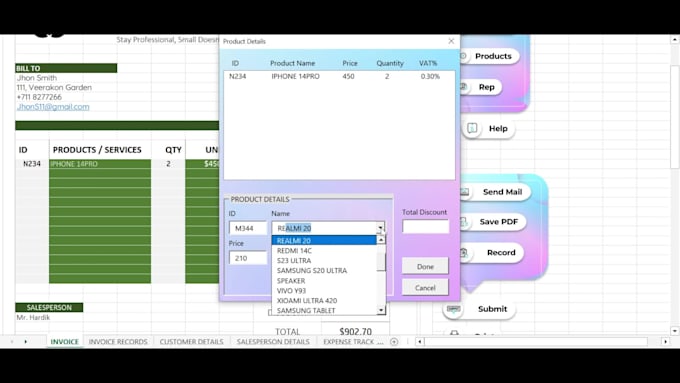Click the IPHONE 14PRO invoice cell
This screenshot has width=680, height=383.
(100, 164)
